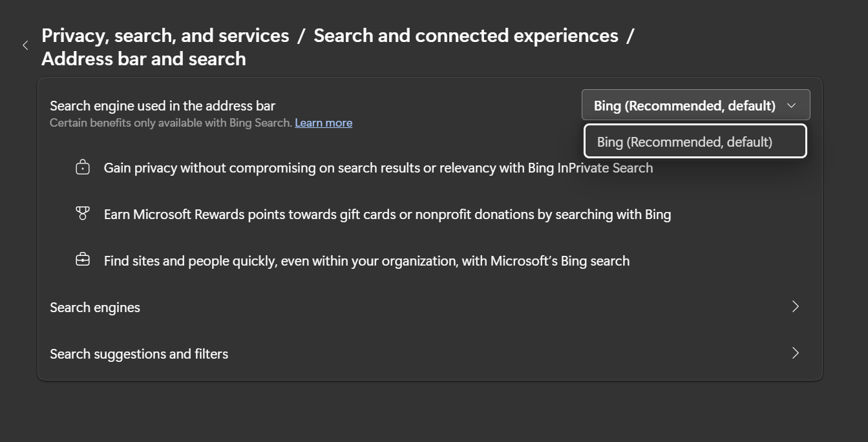Screen dimensions: 868x442
Task: Click the Search suggestions and filters entry
Action: 139,353
